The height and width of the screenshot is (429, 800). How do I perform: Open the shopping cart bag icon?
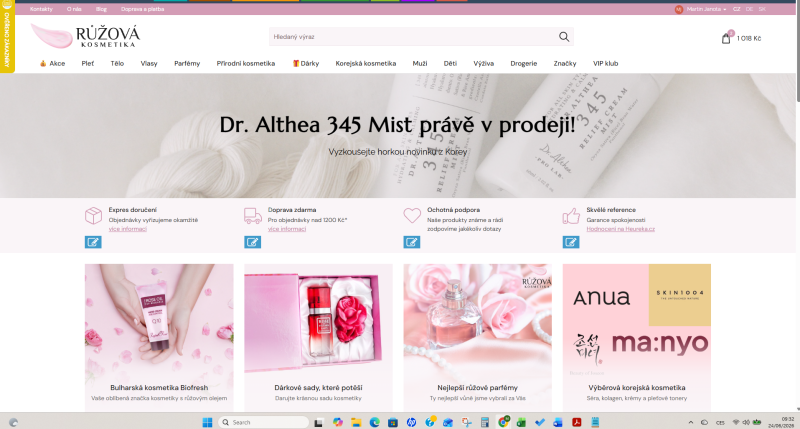726,38
